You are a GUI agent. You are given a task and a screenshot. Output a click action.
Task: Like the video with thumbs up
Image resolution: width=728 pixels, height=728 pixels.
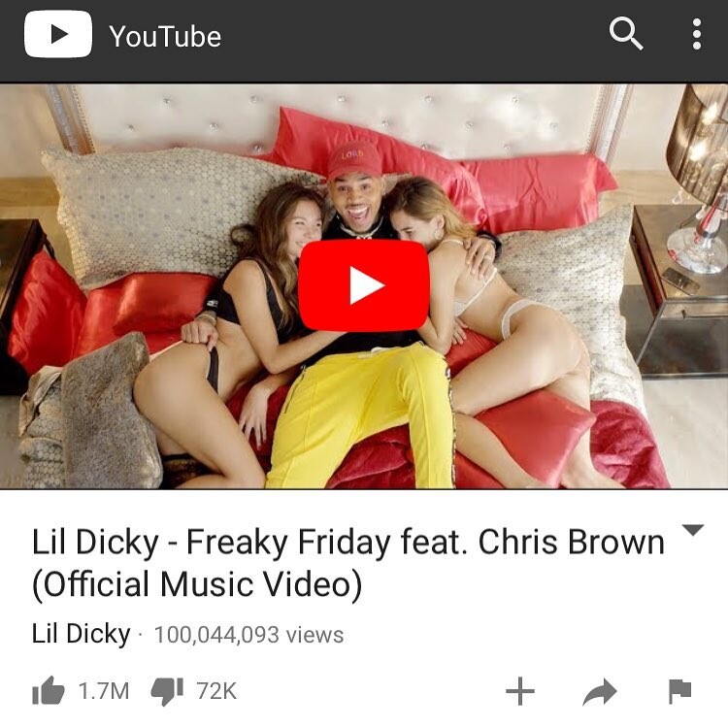coord(49,690)
